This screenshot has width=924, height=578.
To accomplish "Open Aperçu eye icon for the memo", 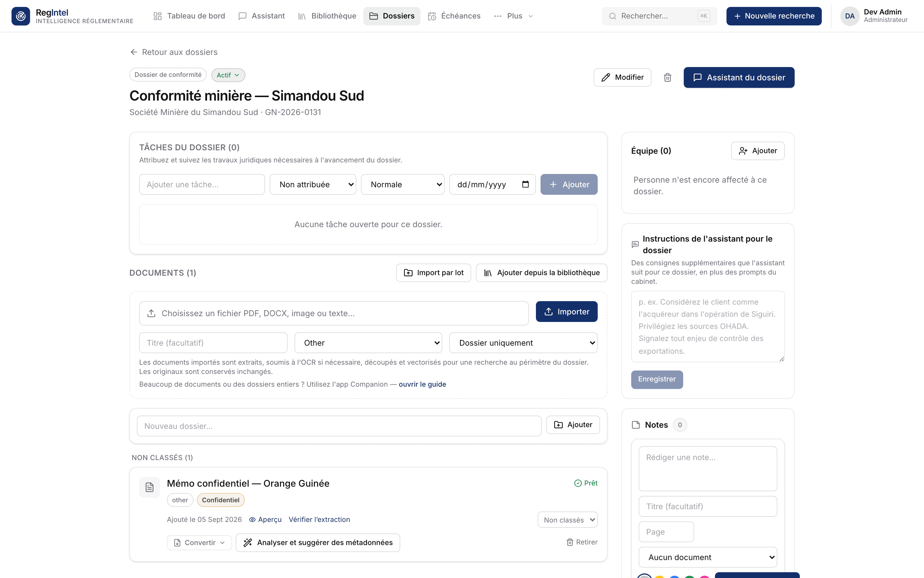I will [x=252, y=520].
